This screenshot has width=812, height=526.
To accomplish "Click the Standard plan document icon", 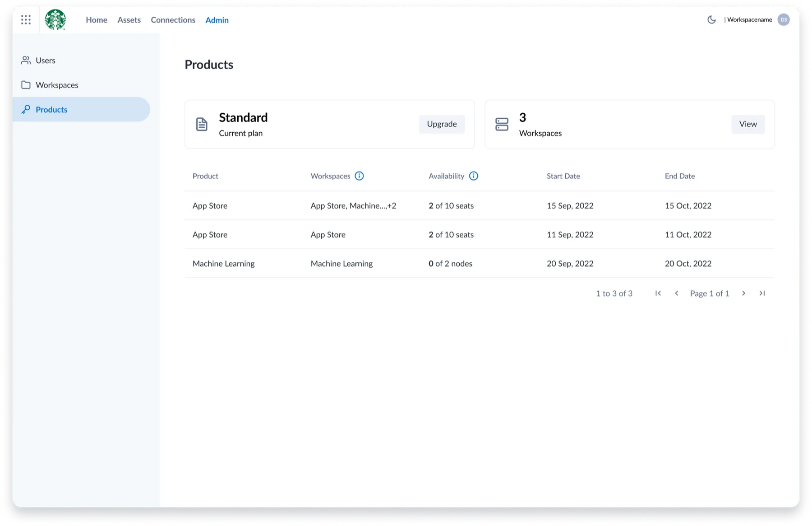I will (x=202, y=124).
